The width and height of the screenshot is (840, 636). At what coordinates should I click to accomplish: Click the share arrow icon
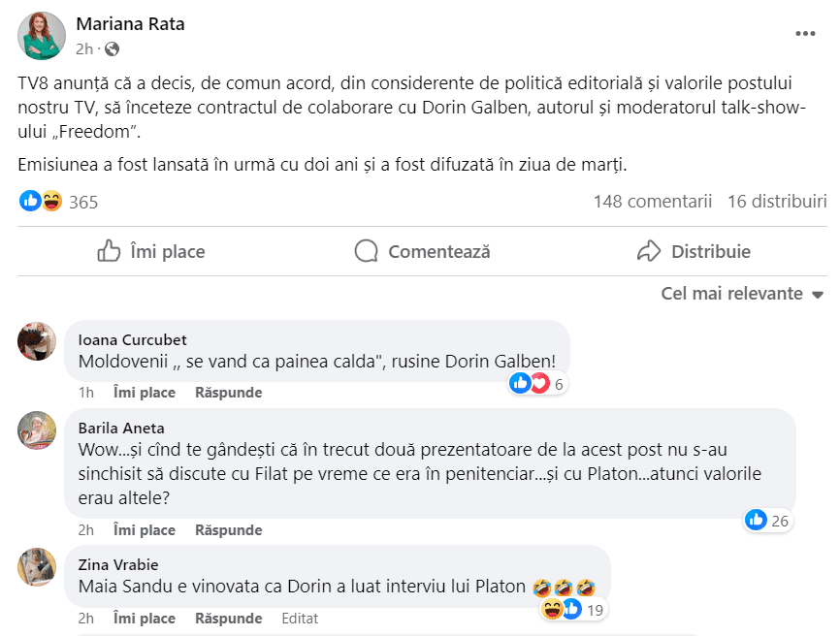pos(648,251)
